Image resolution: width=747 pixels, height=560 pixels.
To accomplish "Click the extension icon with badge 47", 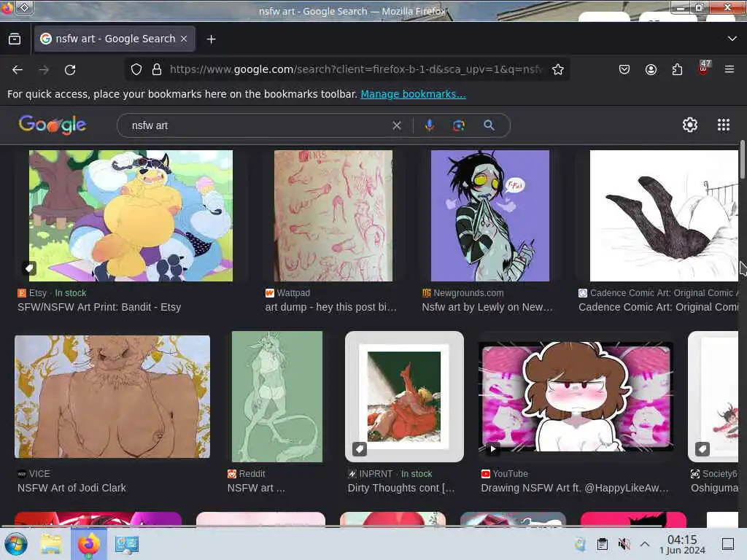I will (704, 68).
